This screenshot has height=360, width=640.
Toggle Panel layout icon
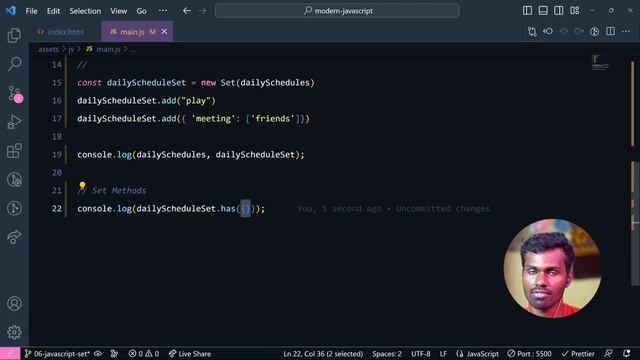pos(543,11)
